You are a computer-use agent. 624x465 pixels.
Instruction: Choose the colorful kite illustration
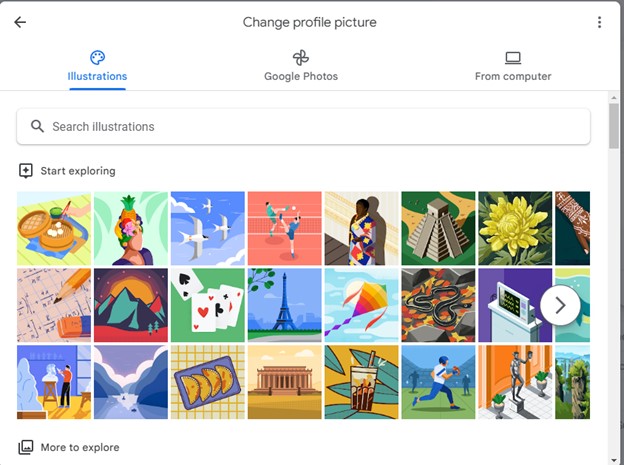pos(362,304)
